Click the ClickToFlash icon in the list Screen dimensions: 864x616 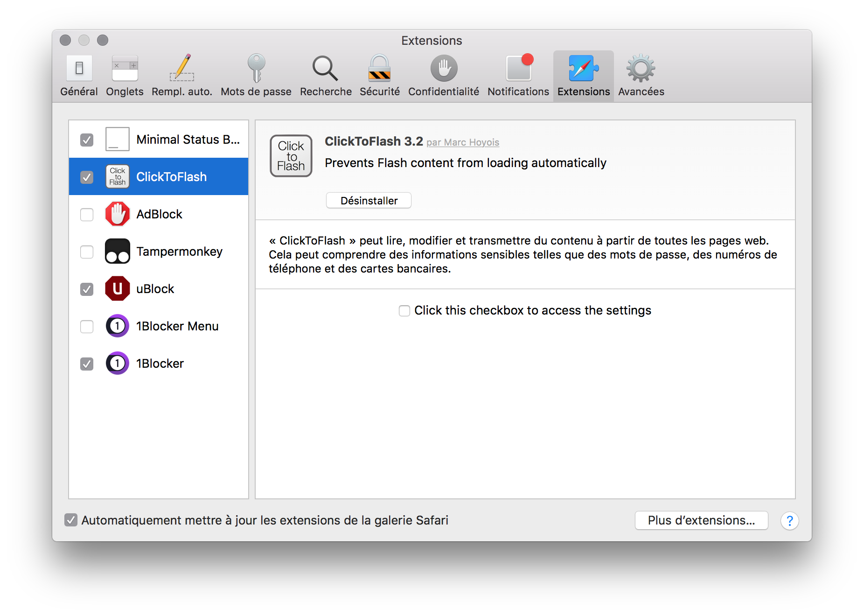point(118,176)
